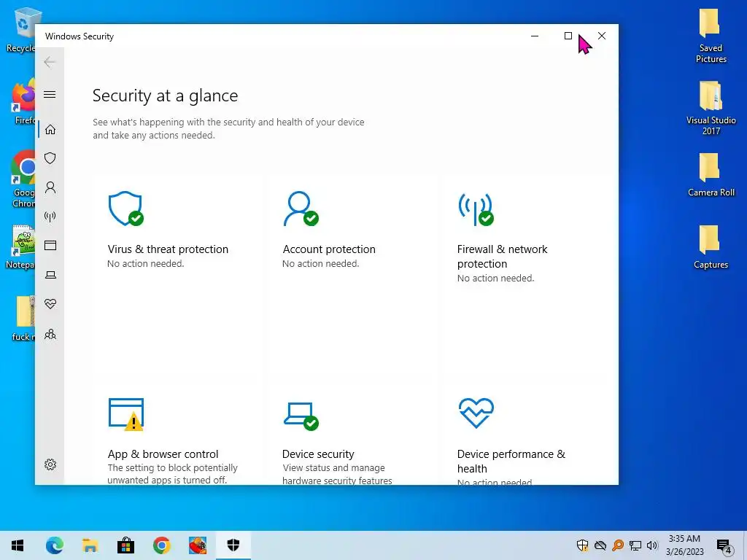Select the Saved Pictures desktop folder
747x560 pixels.
coord(711,36)
